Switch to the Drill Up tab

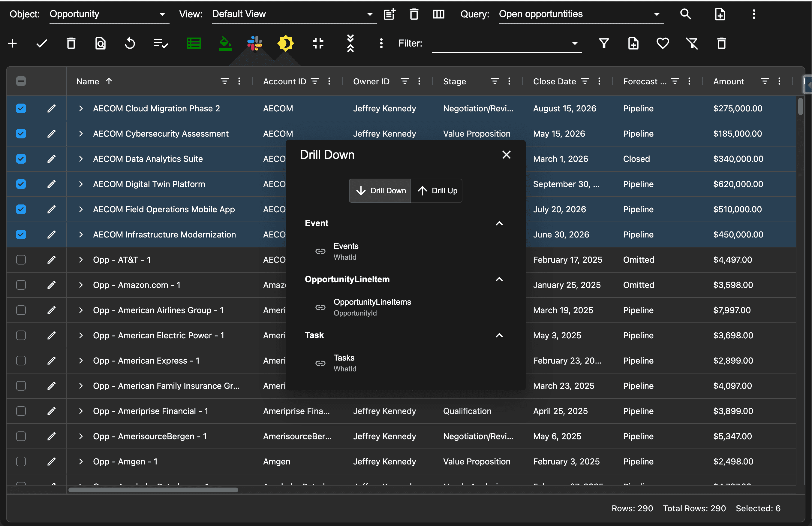point(437,191)
